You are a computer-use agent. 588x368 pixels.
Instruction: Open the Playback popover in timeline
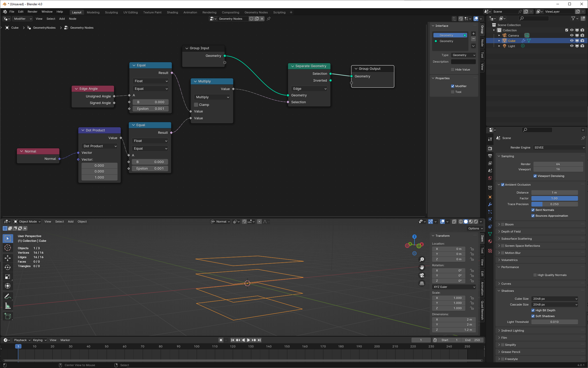[22, 340]
